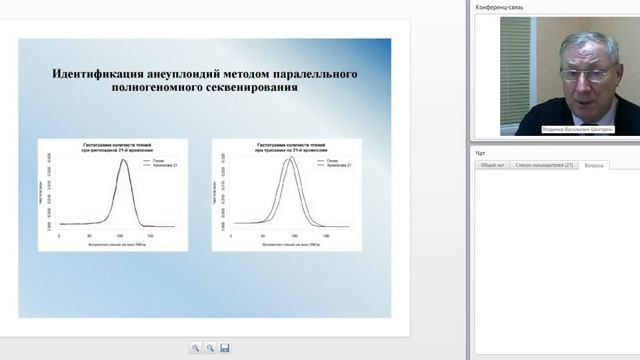Select the Вопросы tab

pyautogui.click(x=594, y=165)
